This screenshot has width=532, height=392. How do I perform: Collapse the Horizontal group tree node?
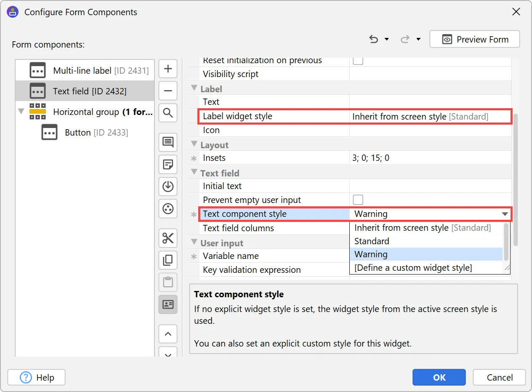pos(21,112)
